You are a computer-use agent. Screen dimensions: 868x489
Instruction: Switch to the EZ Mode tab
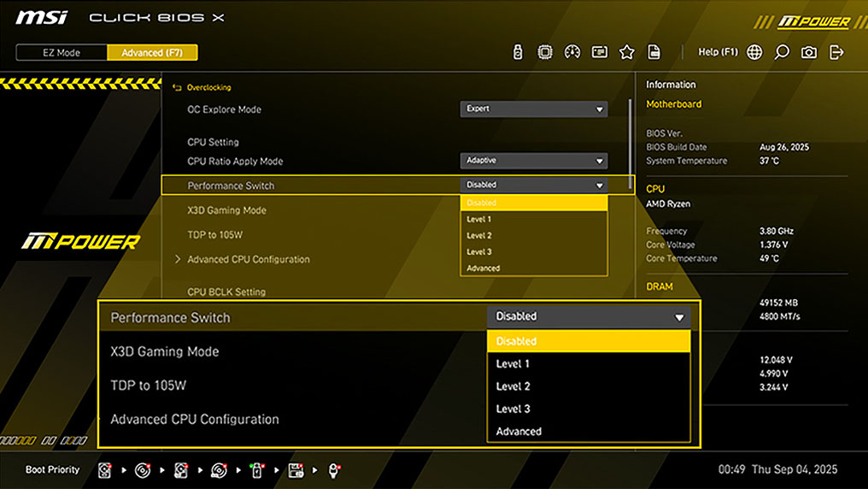tap(62, 53)
